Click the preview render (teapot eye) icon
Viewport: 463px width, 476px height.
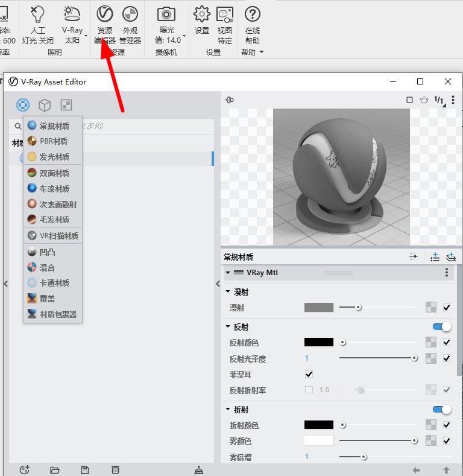tap(229, 100)
